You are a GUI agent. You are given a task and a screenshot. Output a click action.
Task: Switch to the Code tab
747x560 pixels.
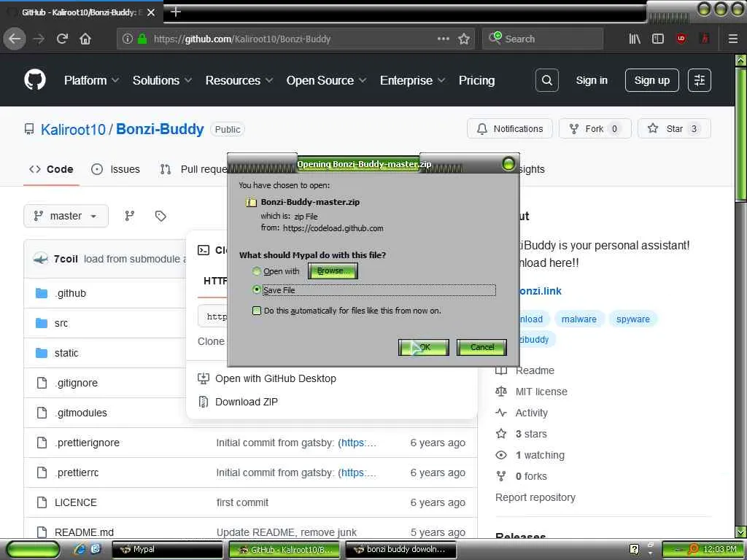pos(52,169)
